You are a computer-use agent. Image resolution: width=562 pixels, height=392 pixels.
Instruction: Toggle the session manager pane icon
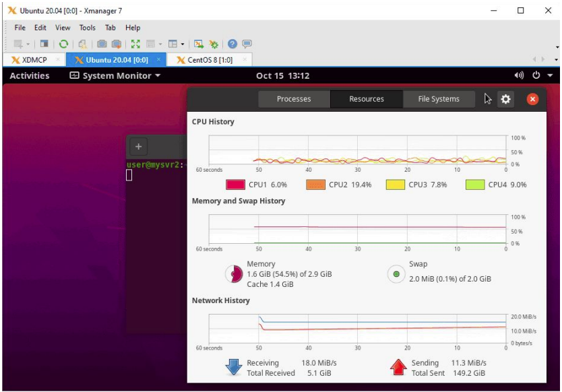pos(44,44)
